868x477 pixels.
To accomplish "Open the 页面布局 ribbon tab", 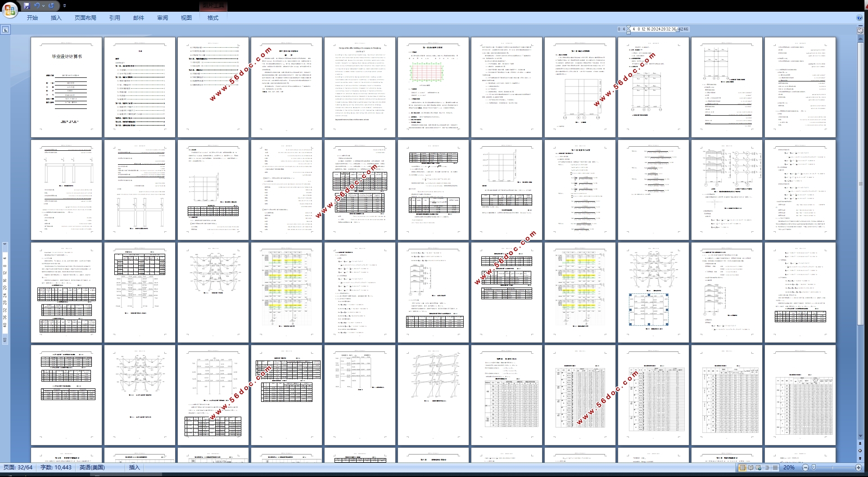I will click(85, 18).
